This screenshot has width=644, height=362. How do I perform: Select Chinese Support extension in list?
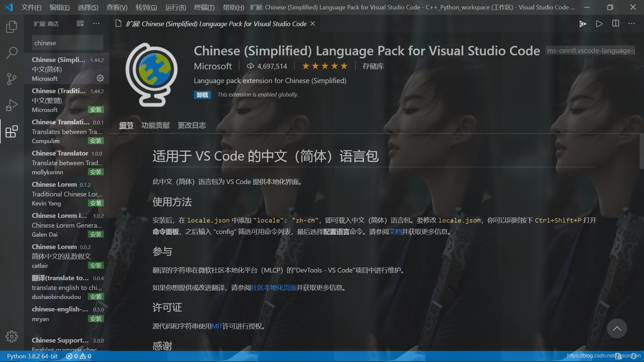[x=66, y=343]
